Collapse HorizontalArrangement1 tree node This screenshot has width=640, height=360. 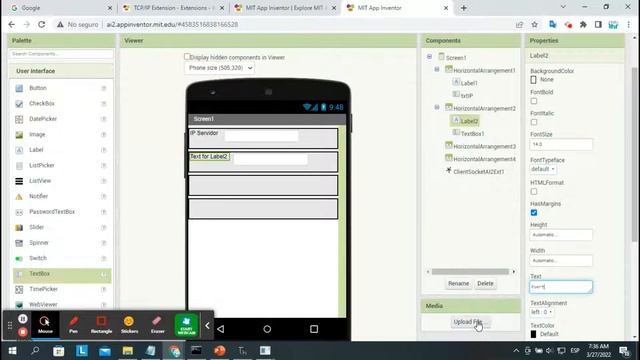click(x=437, y=69)
